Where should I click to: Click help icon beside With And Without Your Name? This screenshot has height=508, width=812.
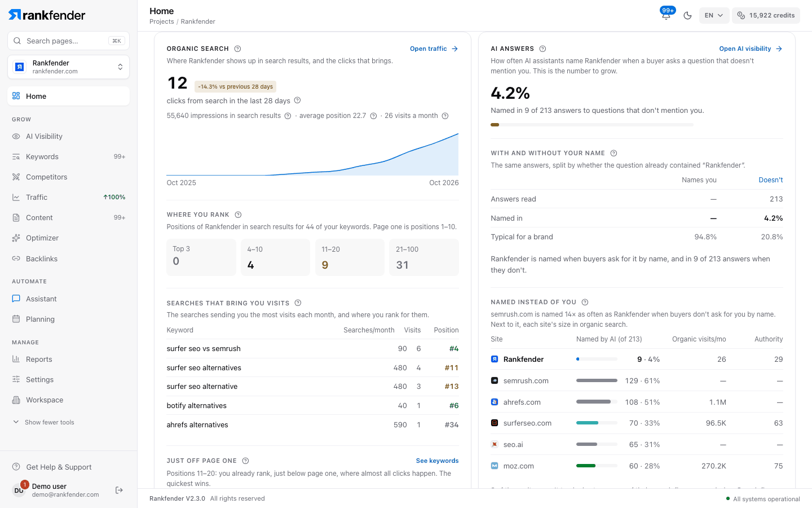(614, 153)
